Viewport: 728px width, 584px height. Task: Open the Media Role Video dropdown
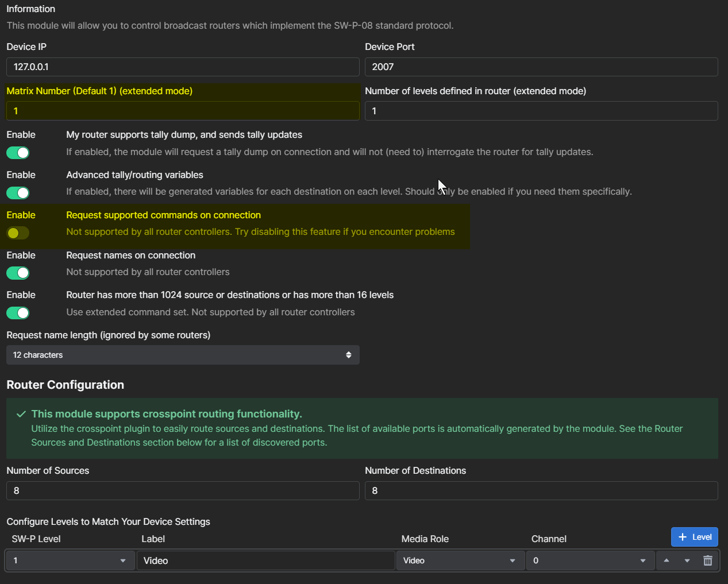coord(460,560)
